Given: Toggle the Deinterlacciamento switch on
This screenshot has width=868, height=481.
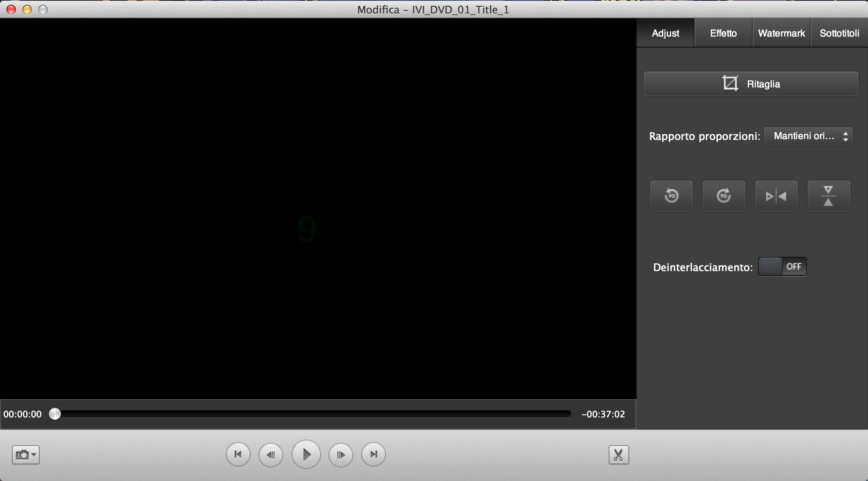Looking at the screenshot, I should 782,267.
